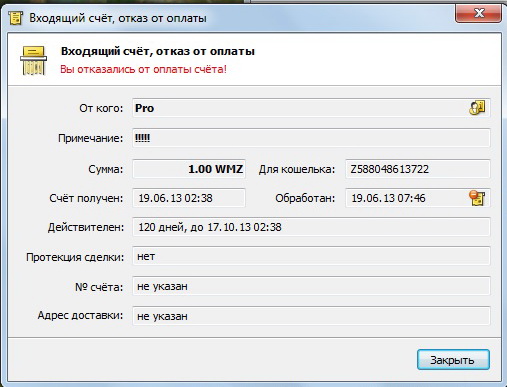Image resolution: width=507 pixels, height=387 pixels.
Task: Click the Адрес доставки field не указан
Action: [311, 316]
